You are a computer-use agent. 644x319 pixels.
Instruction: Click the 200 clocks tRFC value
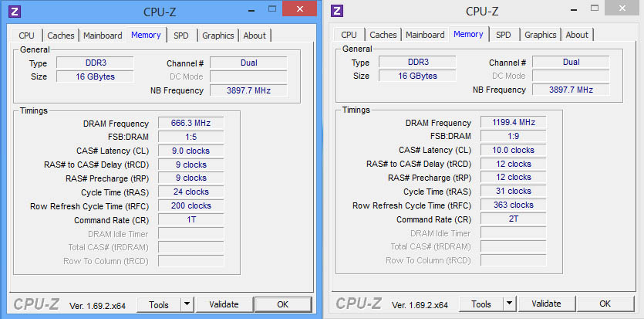191,206
